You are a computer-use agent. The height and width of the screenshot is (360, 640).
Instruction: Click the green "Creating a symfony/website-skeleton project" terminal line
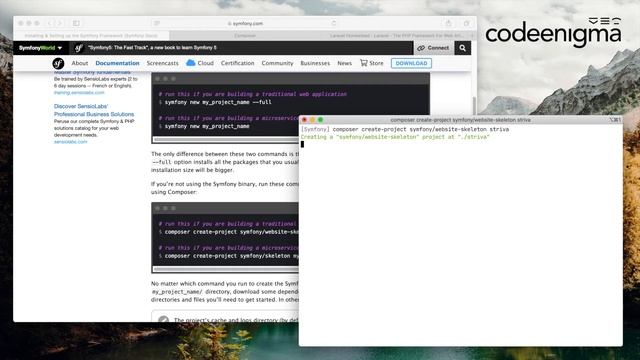395,137
